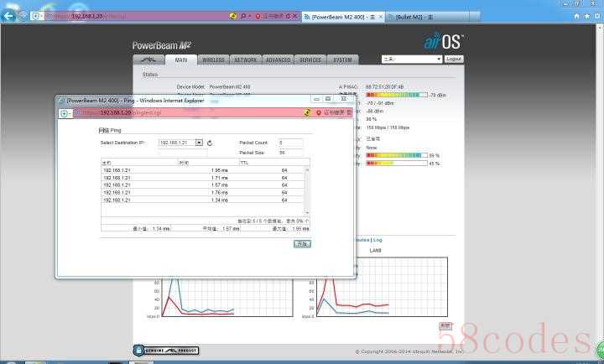Open the search magnifier in IE address bar
The width and height of the screenshot is (604, 364).
[243, 16]
